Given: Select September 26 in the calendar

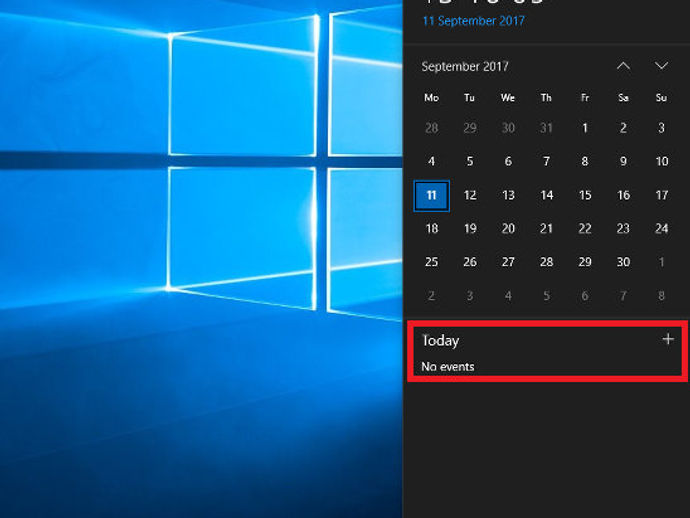Looking at the screenshot, I should (470, 262).
